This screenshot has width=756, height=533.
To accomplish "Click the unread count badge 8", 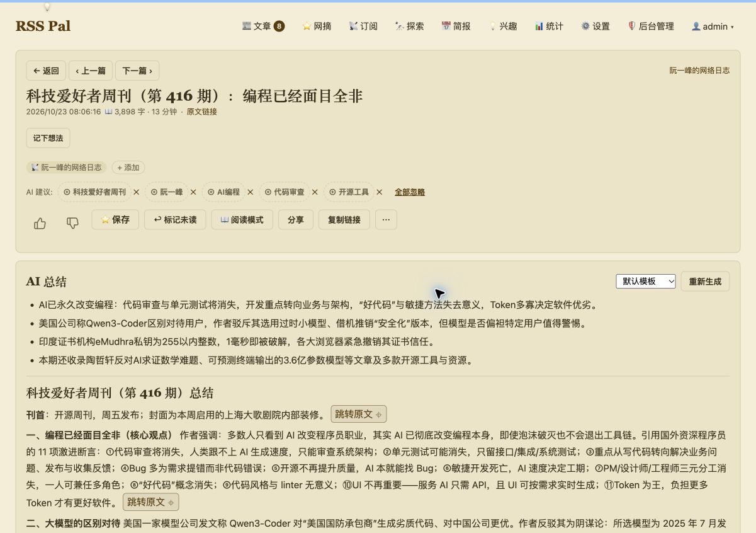I will (279, 26).
